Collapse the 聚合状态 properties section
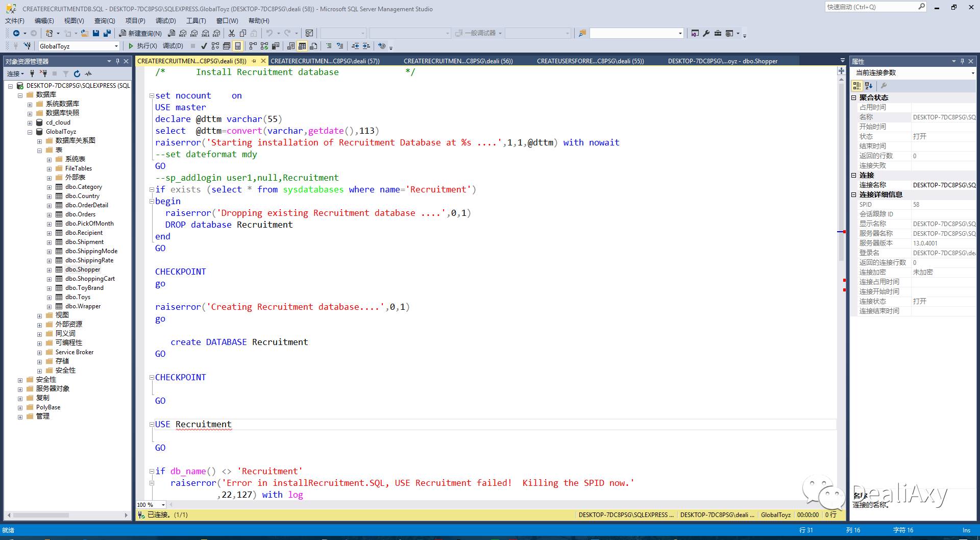Viewport: 980px width, 540px height. (854, 97)
